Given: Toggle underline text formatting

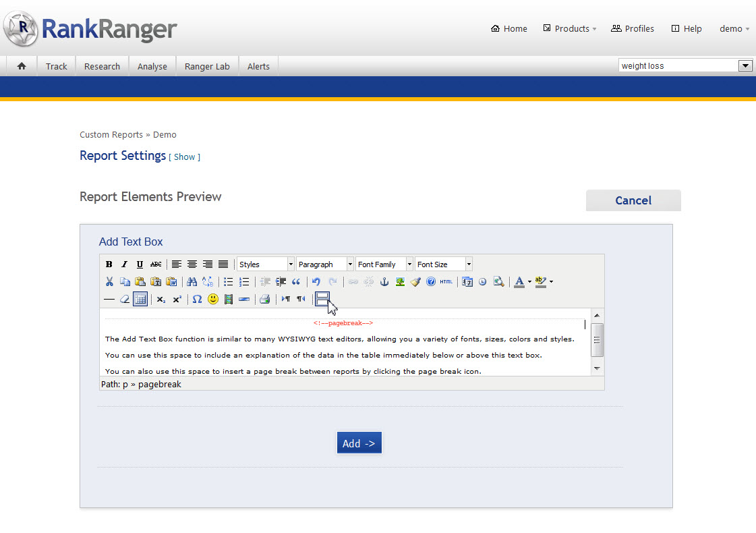Looking at the screenshot, I should (140, 264).
